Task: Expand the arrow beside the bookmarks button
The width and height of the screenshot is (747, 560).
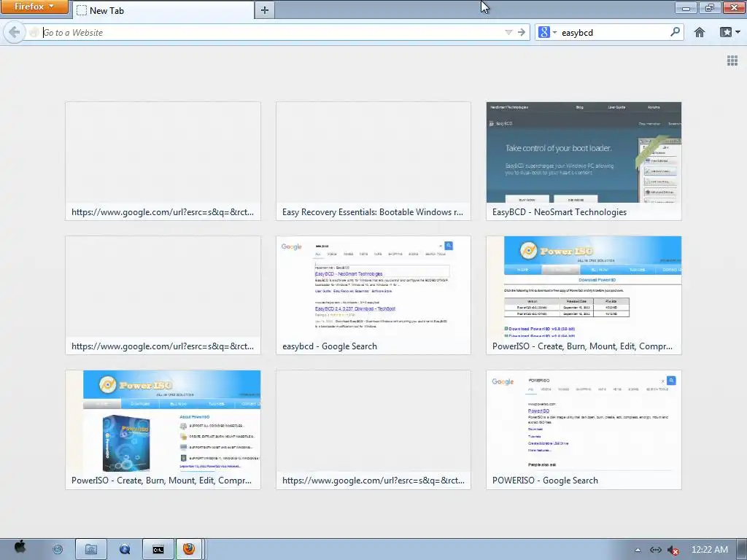Action: click(x=738, y=32)
